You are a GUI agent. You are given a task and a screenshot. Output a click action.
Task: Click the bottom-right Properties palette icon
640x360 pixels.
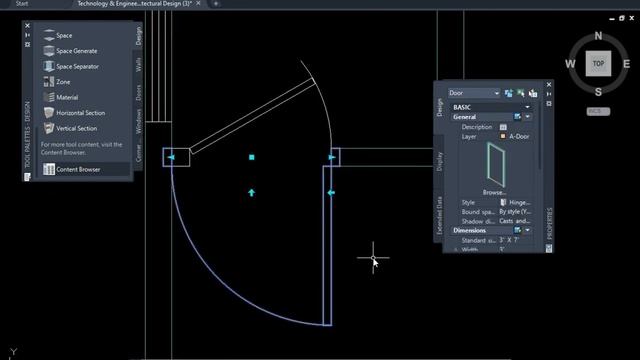click(549, 248)
